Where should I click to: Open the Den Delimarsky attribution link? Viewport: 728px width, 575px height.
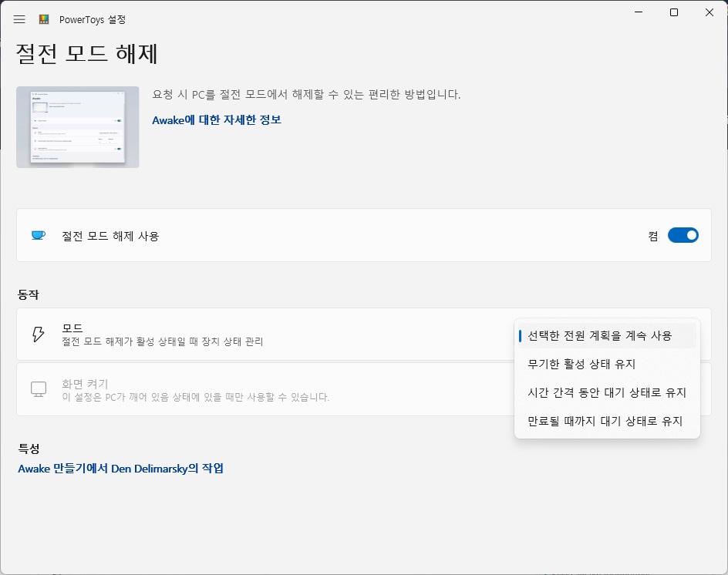[x=120, y=468]
